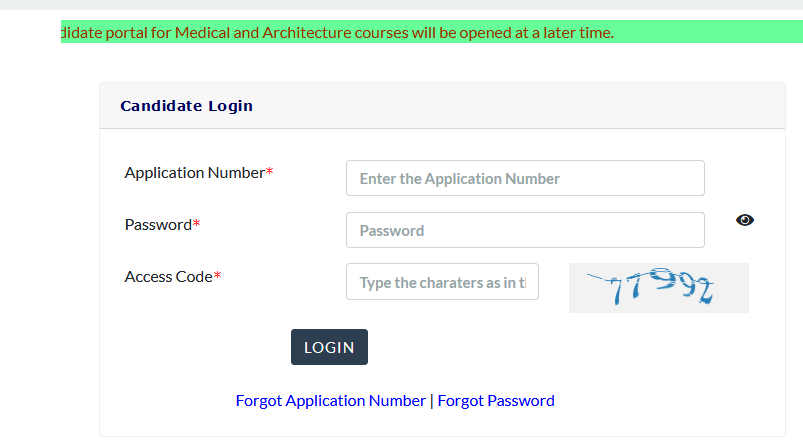This screenshot has width=803, height=442.
Task: Click the red asterisk beside Access Code
Action: coord(217,276)
